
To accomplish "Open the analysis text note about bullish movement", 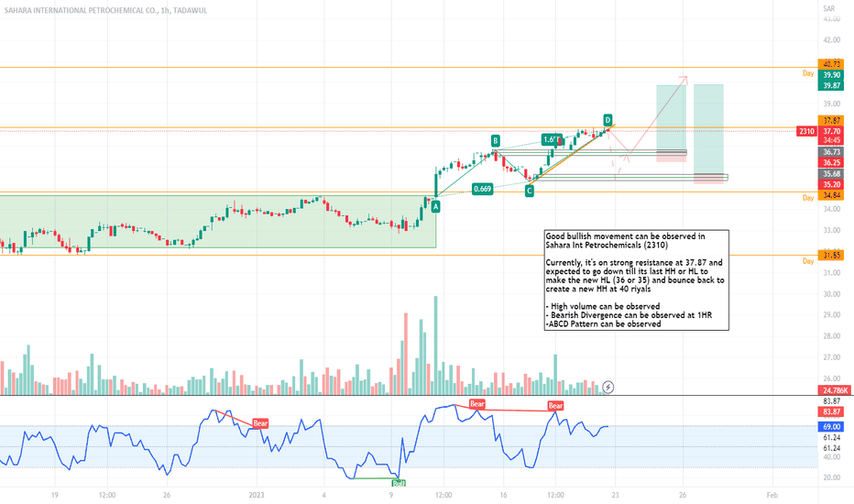I will click(x=636, y=280).
